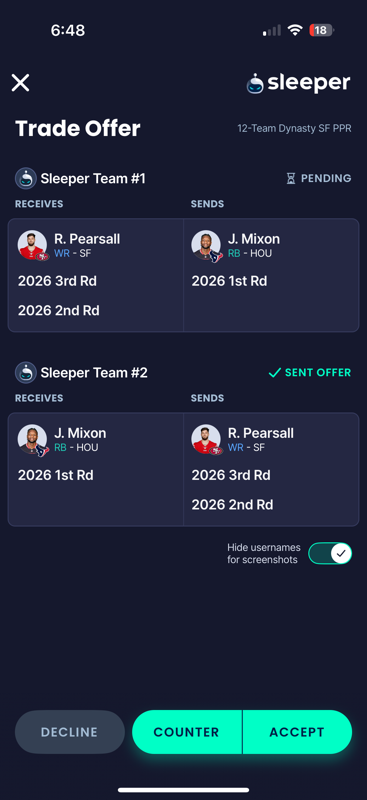Open R. Pearsall photo in Team #1 receives
This screenshot has height=800, width=367.
click(33, 245)
